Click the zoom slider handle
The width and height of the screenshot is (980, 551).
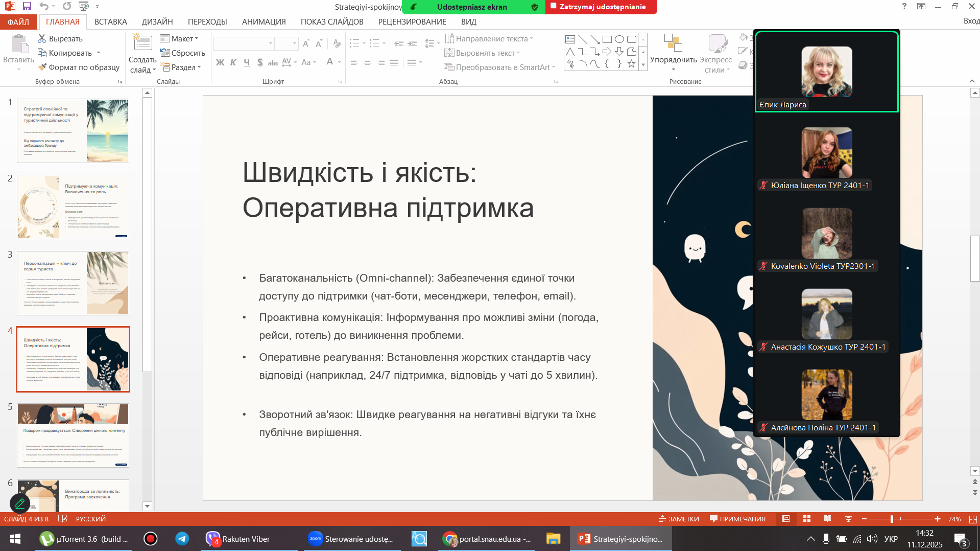(x=892, y=519)
